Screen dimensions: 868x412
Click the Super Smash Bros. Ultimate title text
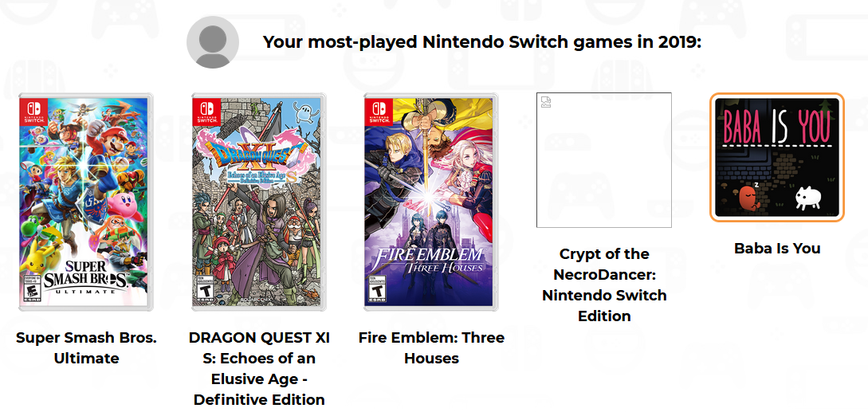click(x=86, y=348)
